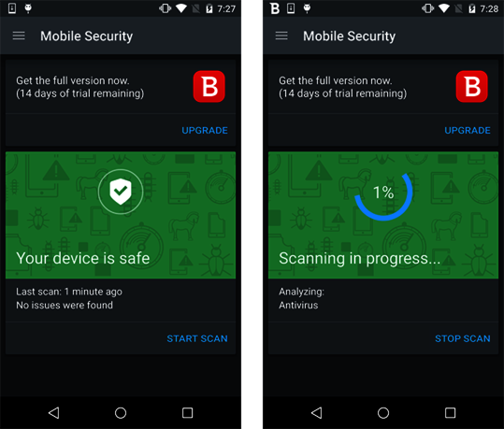Tap 'Scanning in progress...' green banner

click(383, 215)
